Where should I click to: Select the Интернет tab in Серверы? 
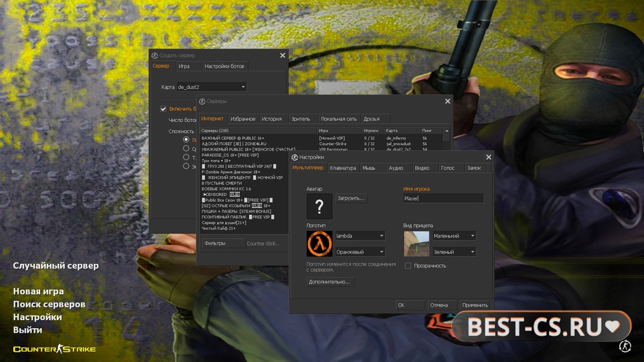[x=212, y=119]
